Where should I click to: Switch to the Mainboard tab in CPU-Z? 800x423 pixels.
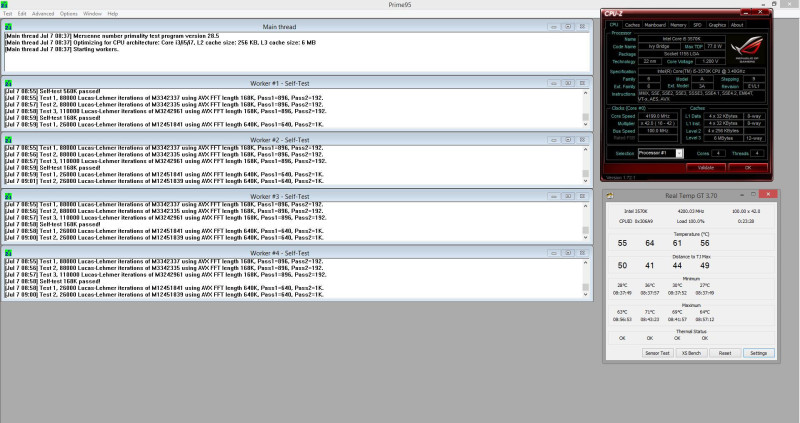tap(655, 24)
